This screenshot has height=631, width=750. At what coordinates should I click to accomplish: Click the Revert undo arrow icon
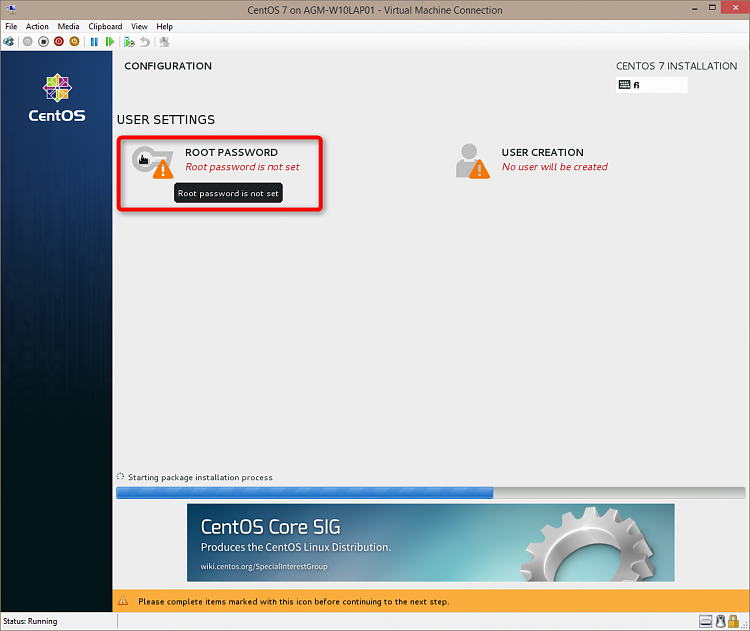145,42
